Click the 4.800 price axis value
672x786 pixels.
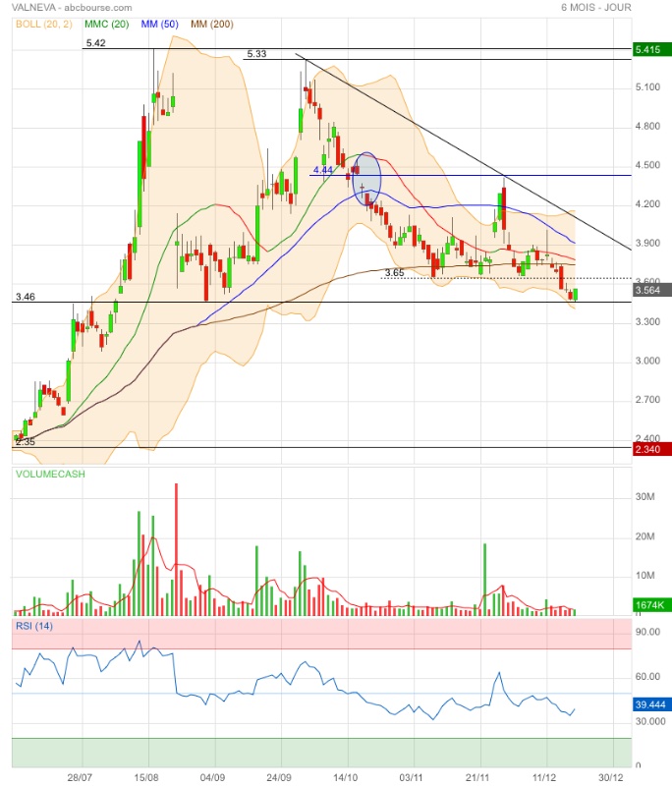pos(647,127)
